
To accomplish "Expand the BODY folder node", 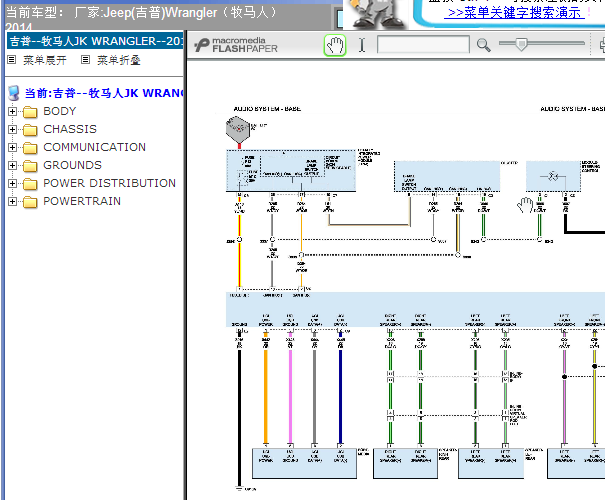I will tap(12, 111).
